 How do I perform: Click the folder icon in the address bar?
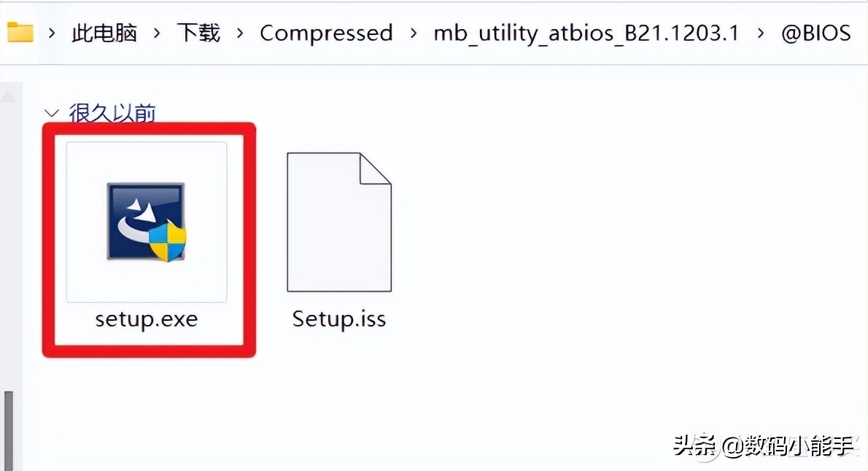(20, 32)
